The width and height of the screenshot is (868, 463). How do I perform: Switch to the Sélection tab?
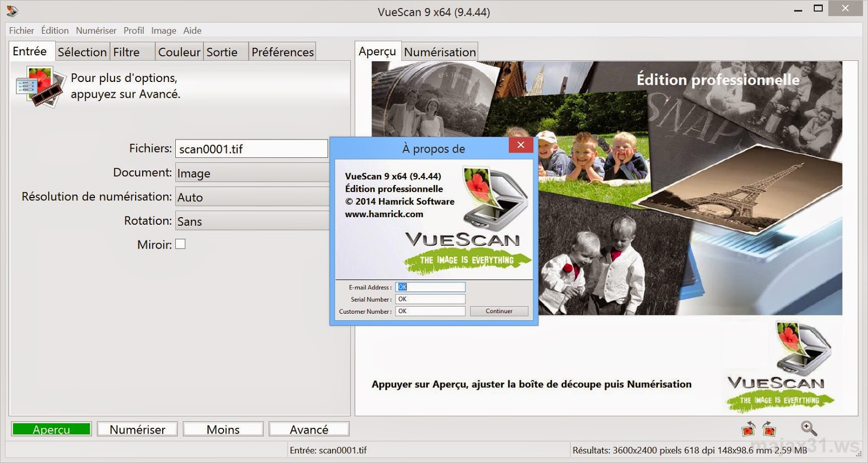point(82,52)
